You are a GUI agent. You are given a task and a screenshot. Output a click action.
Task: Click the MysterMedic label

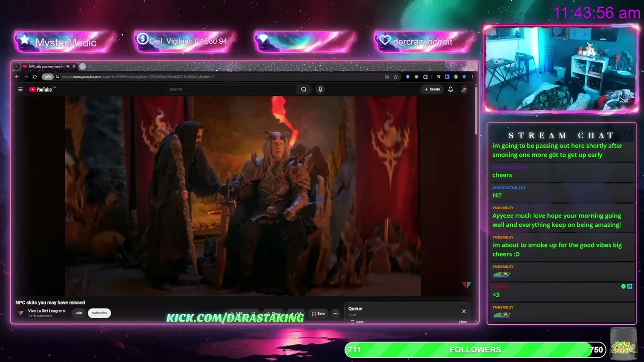point(66,43)
